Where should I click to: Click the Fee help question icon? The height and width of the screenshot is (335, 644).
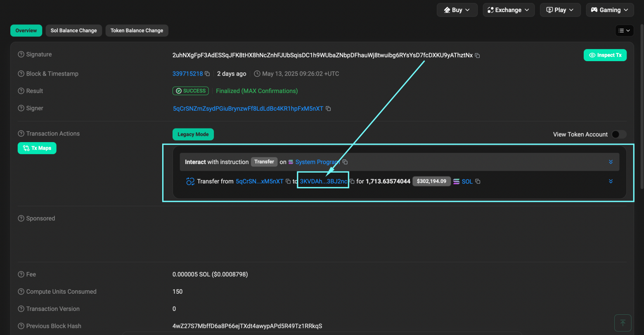[21, 274]
